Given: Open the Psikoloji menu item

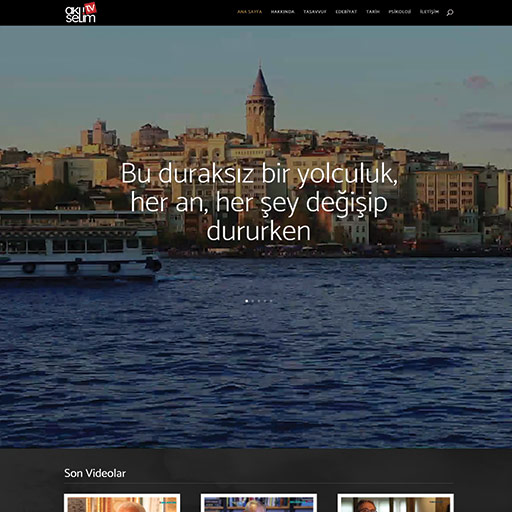Looking at the screenshot, I should [400, 12].
